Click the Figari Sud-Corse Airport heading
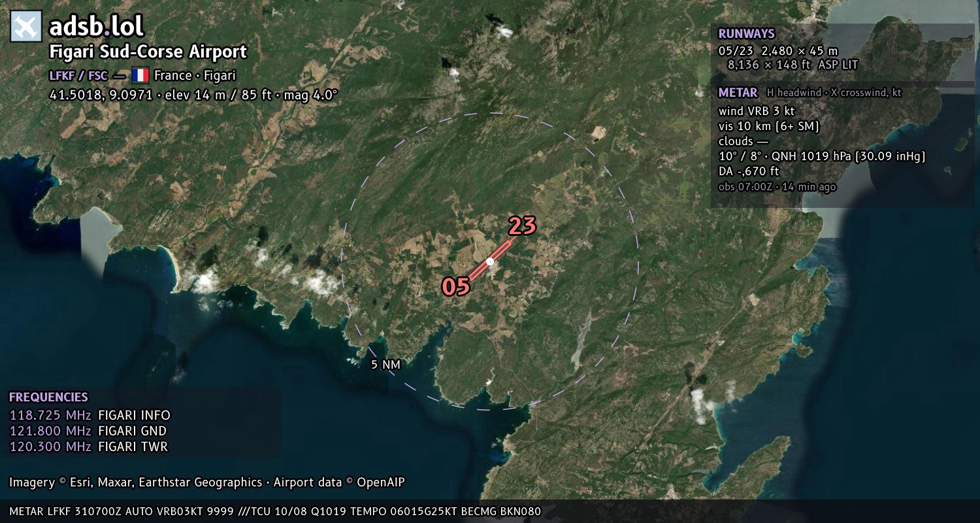This screenshot has height=523, width=980. (148, 52)
